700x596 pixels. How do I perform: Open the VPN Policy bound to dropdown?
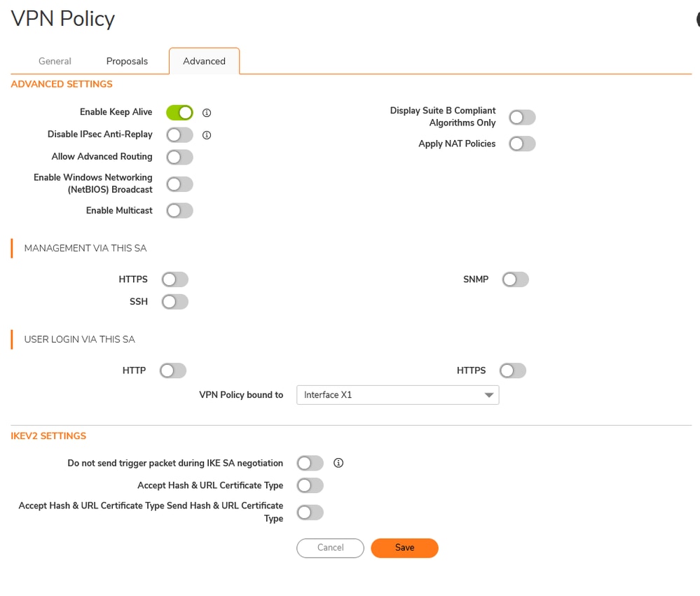(x=397, y=395)
